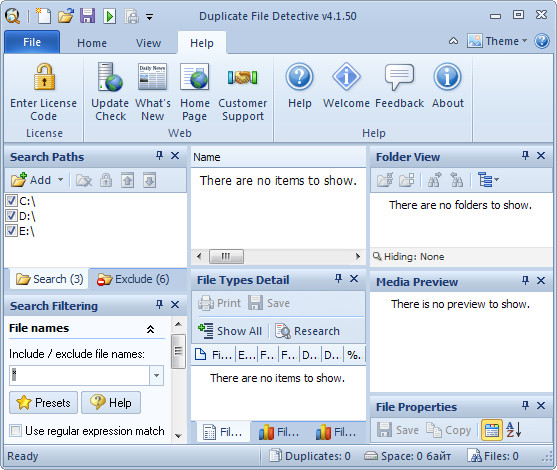
Task: Open the Add path dropdown arrow
Action: pos(61,180)
